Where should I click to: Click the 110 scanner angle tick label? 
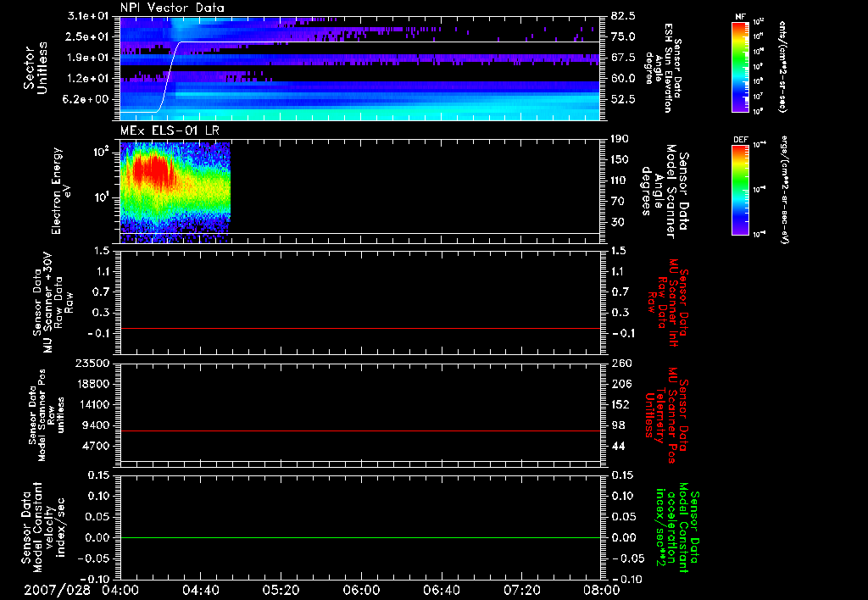[x=620, y=181]
